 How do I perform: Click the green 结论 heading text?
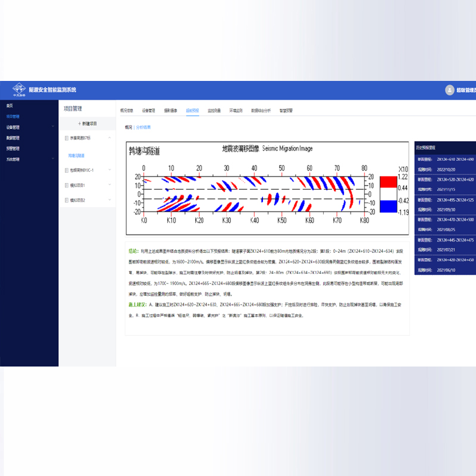click(x=133, y=250)
